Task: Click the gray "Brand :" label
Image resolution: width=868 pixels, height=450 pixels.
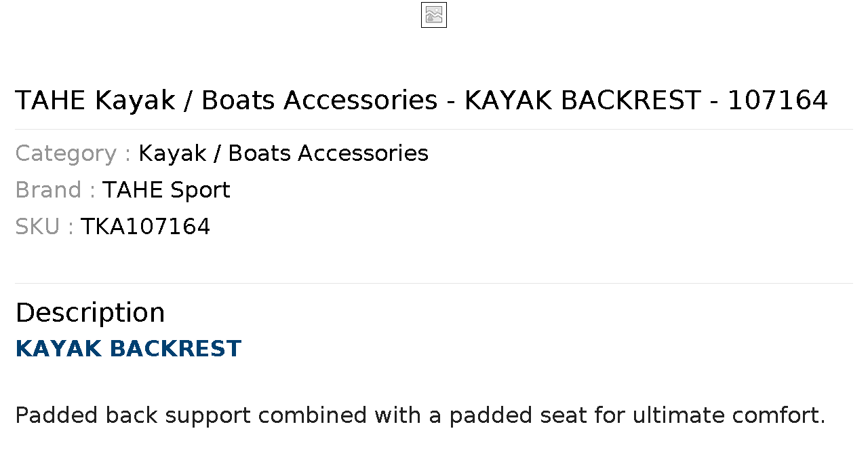Action: pyautogui.click(x=56, y=190)
